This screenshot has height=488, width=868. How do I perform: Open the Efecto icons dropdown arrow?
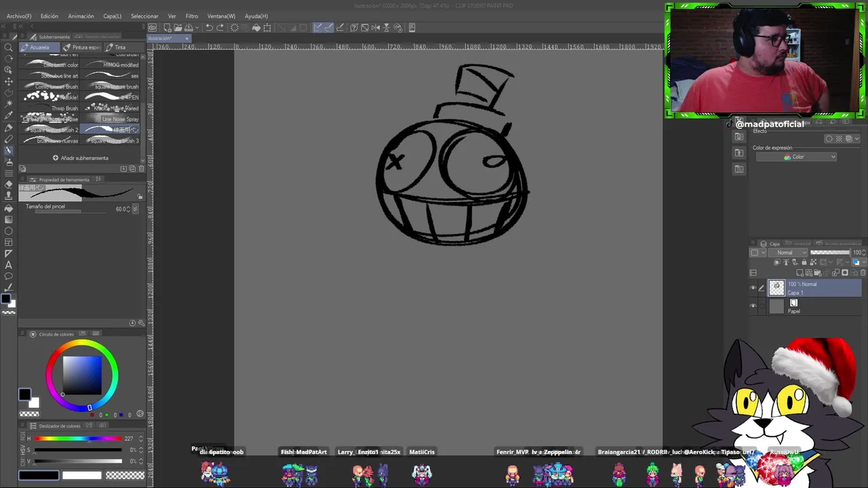[x=857, y=139]
